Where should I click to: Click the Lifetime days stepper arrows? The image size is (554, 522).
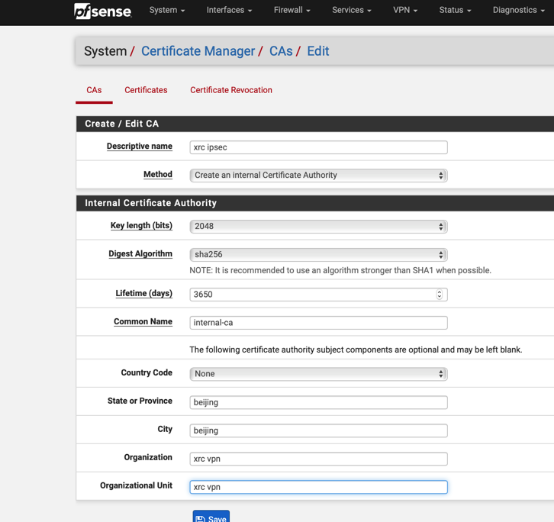pos(439,294)
